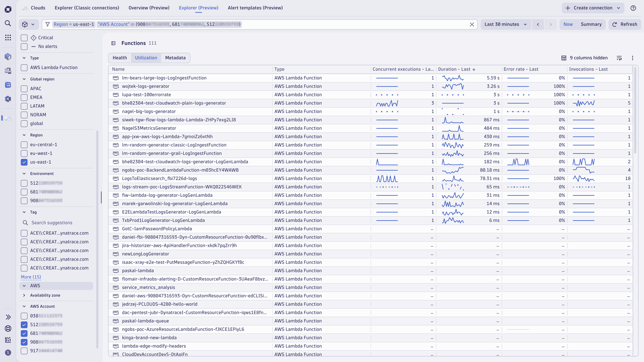Image resolution: width=644 pixels, height=362 pixels.
Task: Open Clouds app icon in sidebar
Action: tap(8, 118)
